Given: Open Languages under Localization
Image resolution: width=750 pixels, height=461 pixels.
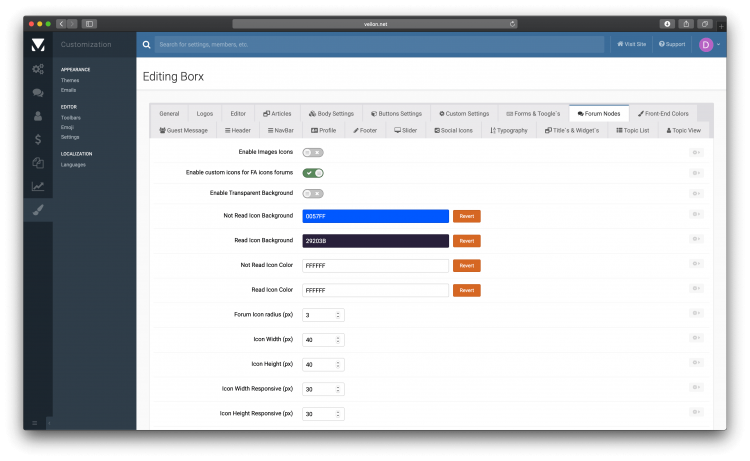Looking at the screenshot, I should pyautogui.click(x=73, y=165).
